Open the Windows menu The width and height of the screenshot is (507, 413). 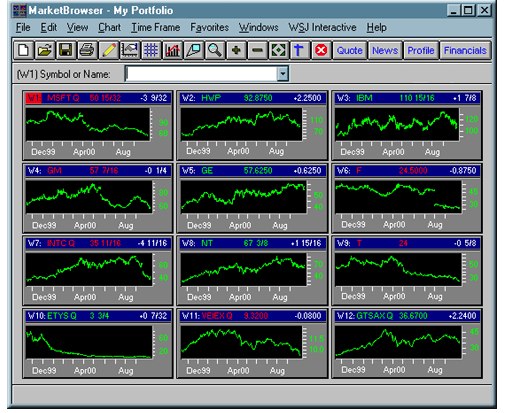[x=259, y=27]
